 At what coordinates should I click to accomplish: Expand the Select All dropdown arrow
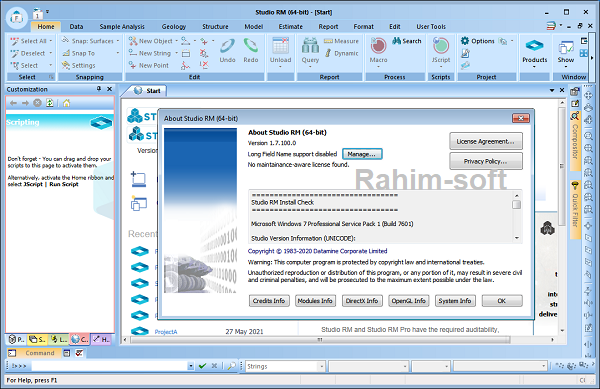[x=51, y=41]
